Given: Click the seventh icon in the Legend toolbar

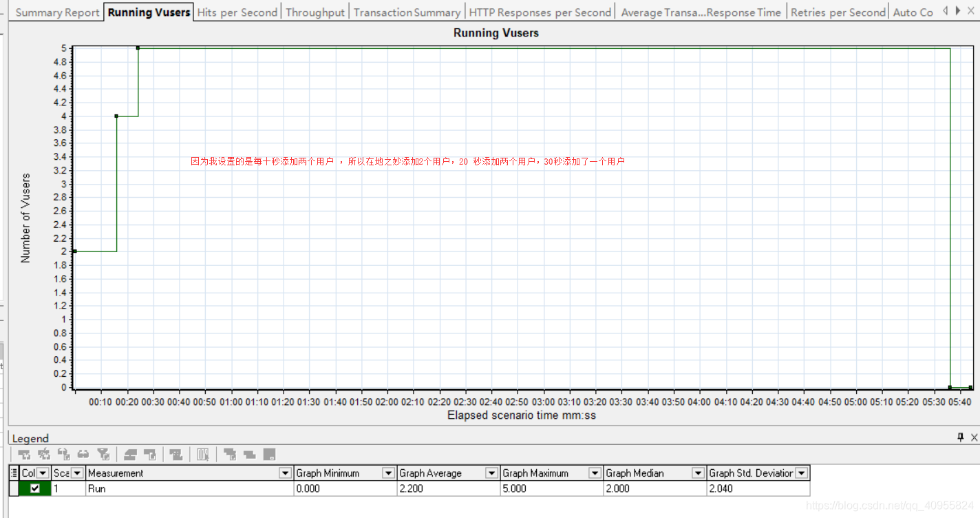Looking at the screenshot, I should (x=149, y=455).
